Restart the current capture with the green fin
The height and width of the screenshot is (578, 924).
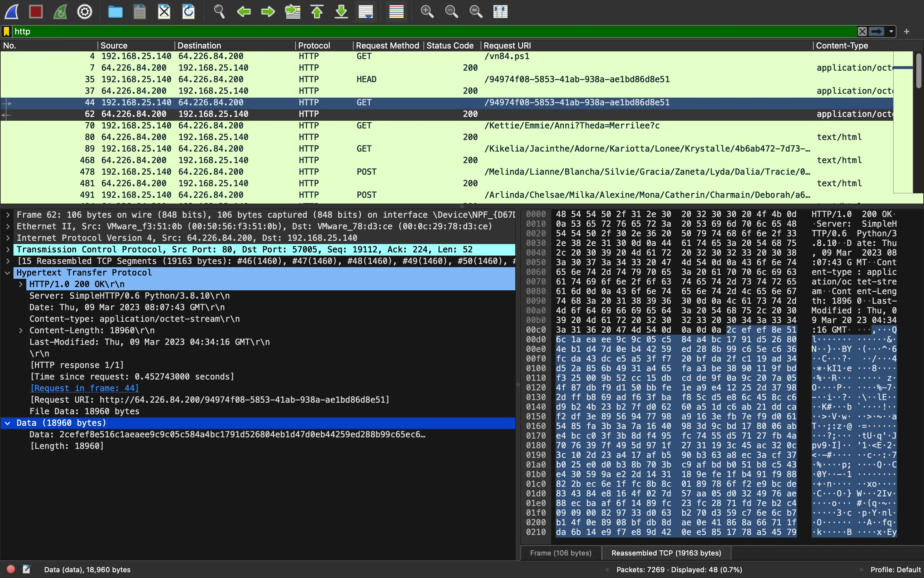point(60,12)
